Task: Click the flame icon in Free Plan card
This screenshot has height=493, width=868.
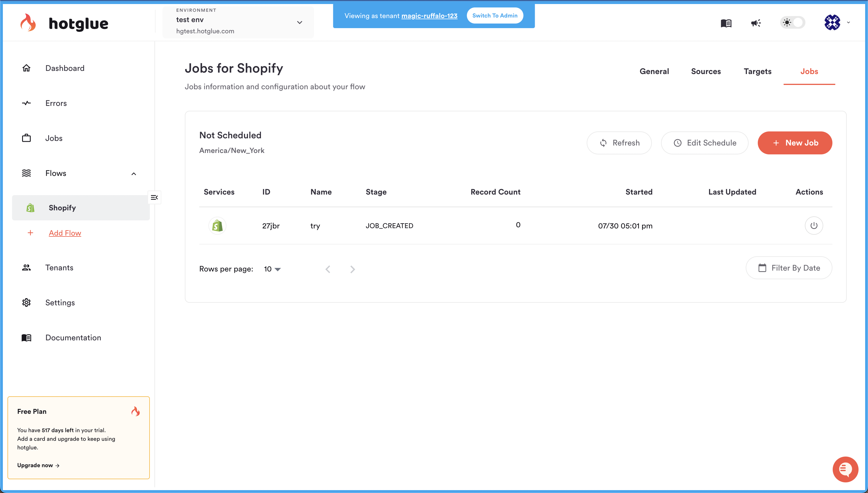Action: point(135,412)
